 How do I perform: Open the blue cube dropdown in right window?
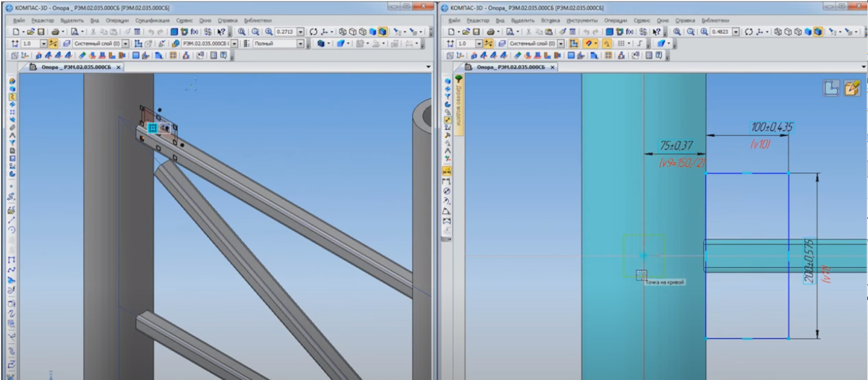pos(669,43)
